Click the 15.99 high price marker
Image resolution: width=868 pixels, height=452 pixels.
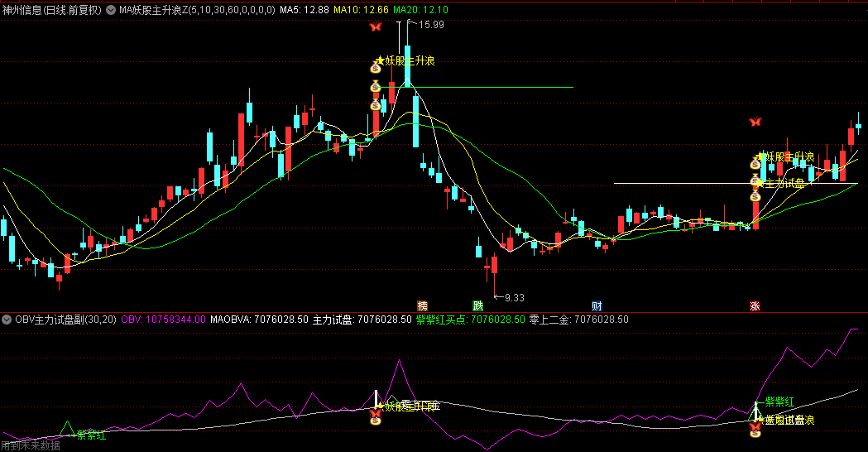[x=431, y=25]
